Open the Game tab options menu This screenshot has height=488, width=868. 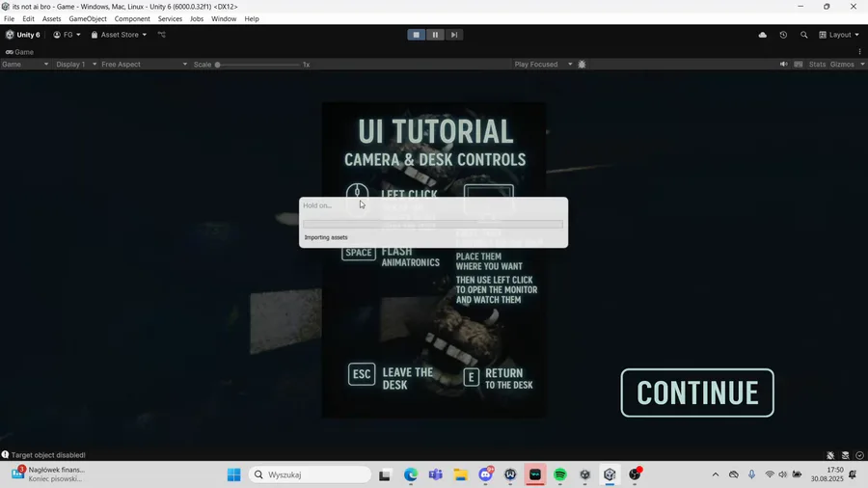(x=859, y=51)
